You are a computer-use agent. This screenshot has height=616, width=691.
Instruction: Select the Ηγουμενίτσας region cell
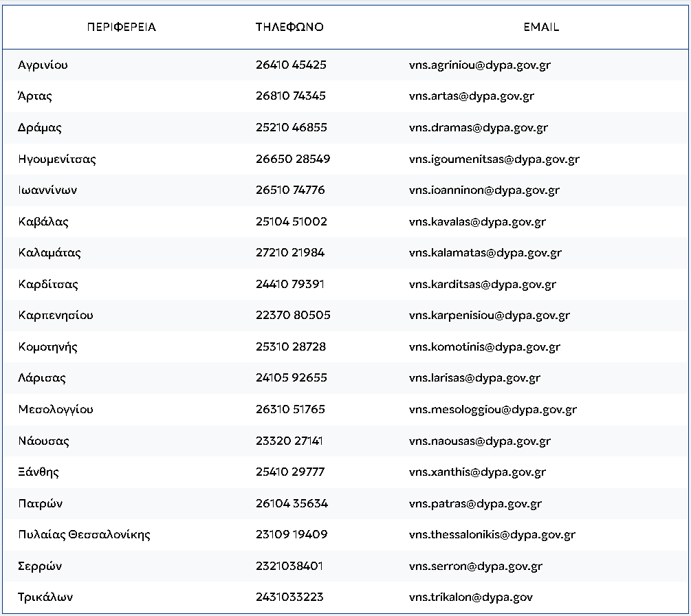pyautogui.click(x=57, y=159)
